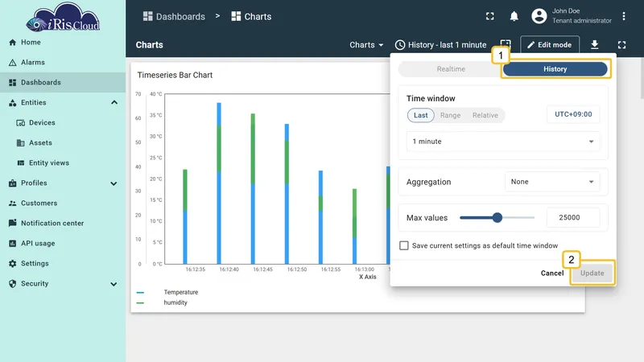Open Home via its house icon
This screenshot has height=362, width=644.
click(12, 43)
